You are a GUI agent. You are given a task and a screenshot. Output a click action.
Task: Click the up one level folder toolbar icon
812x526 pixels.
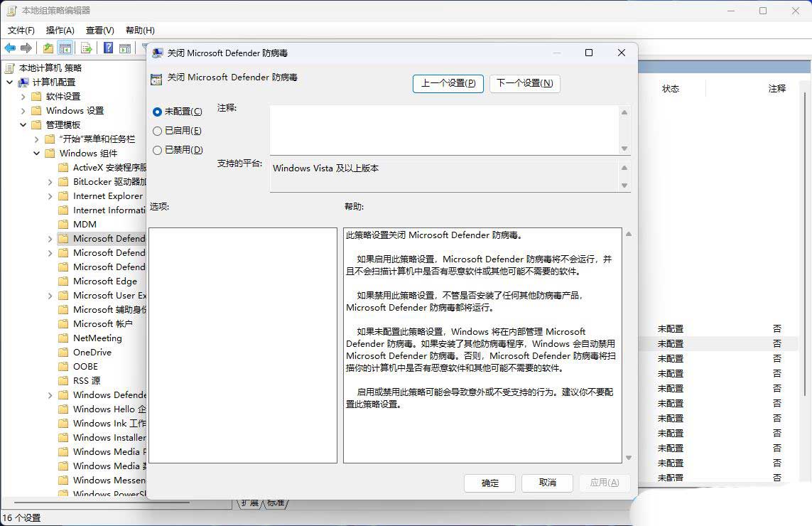point(48,48)
